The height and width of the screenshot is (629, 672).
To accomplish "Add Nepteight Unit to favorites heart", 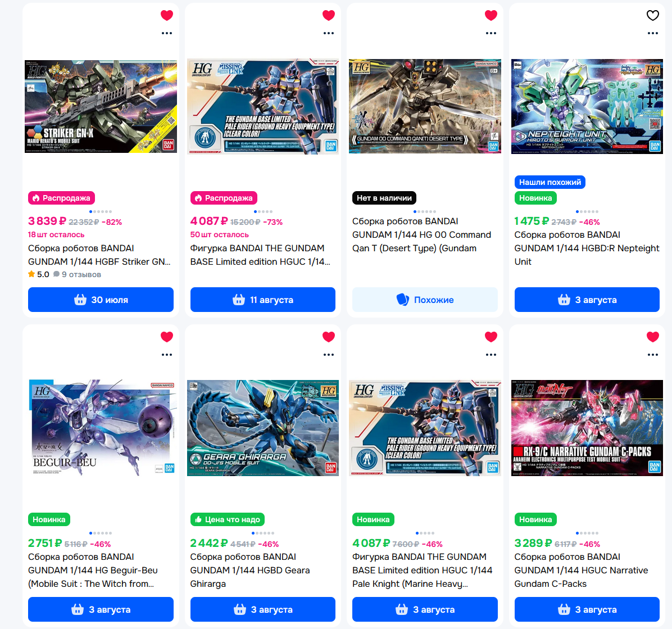I will (652, 15).
